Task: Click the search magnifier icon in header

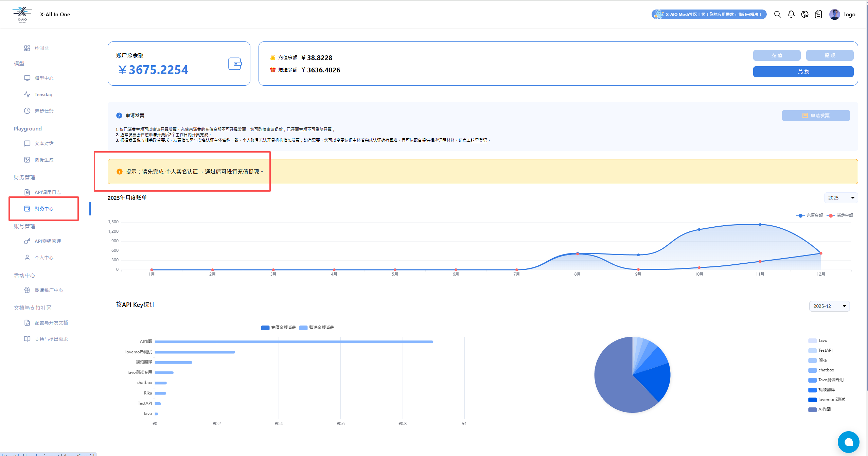Action: [x=777, y=14]
